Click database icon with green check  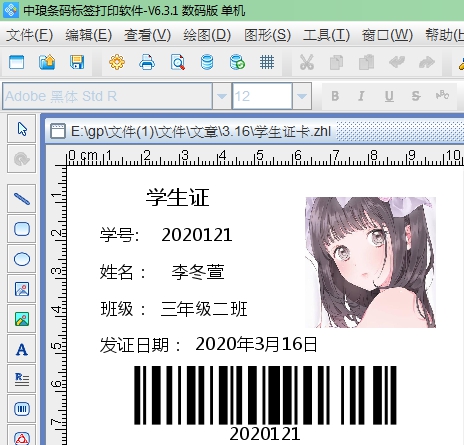(x=237, y=62)
